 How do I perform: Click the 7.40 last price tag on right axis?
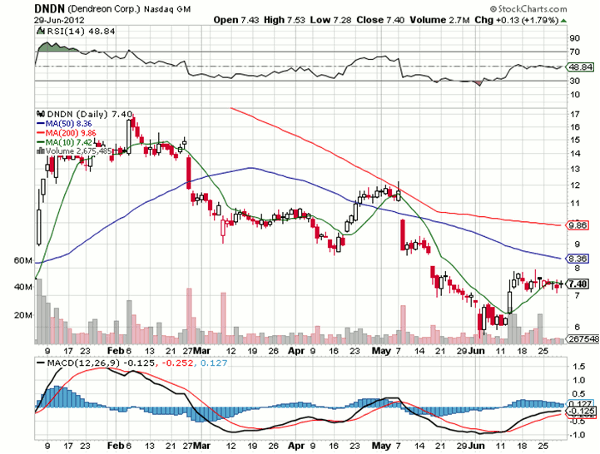[x=576, y=284]
